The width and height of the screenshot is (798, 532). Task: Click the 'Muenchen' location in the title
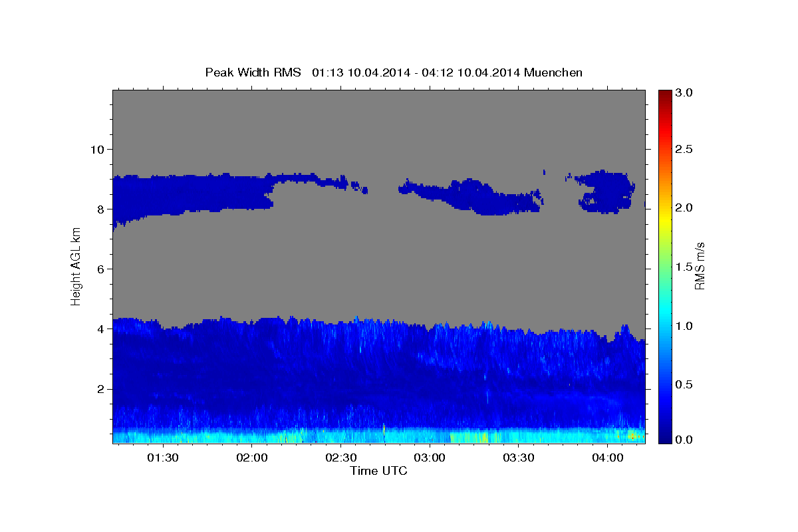point(553,72)
